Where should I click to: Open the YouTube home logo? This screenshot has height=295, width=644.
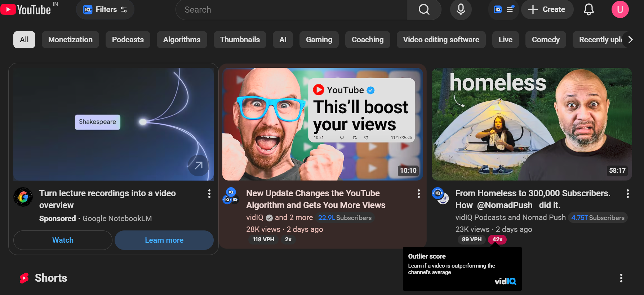click(x=26, y=9)
